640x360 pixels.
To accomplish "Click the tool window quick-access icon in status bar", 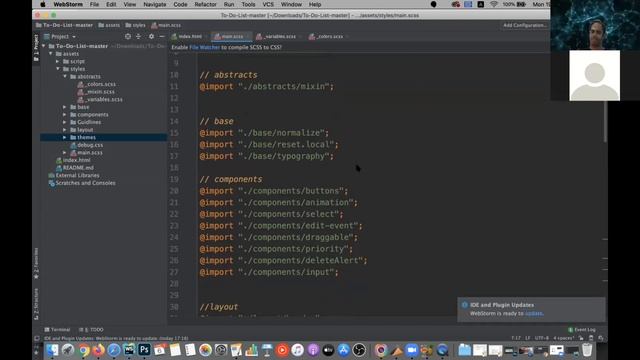I will 37,338.
